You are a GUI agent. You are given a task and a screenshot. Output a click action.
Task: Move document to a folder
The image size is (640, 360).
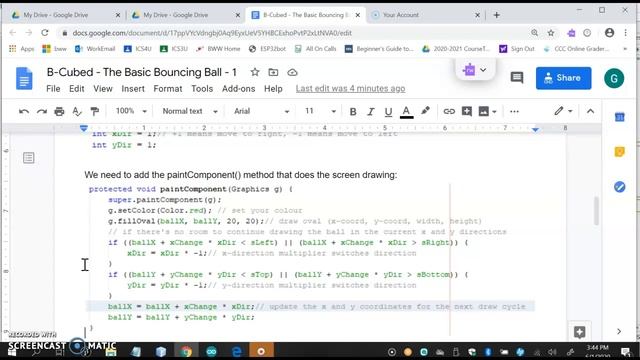(273, 72)
